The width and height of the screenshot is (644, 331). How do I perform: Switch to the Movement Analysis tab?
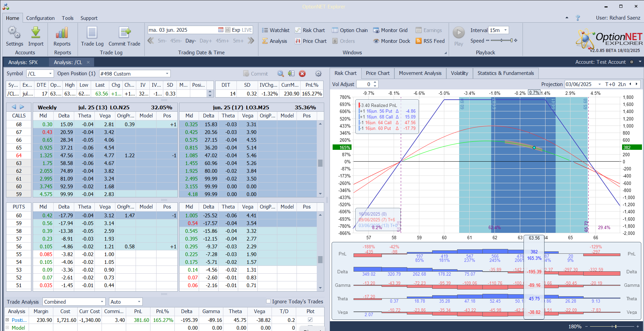click(x=420, y=73)
